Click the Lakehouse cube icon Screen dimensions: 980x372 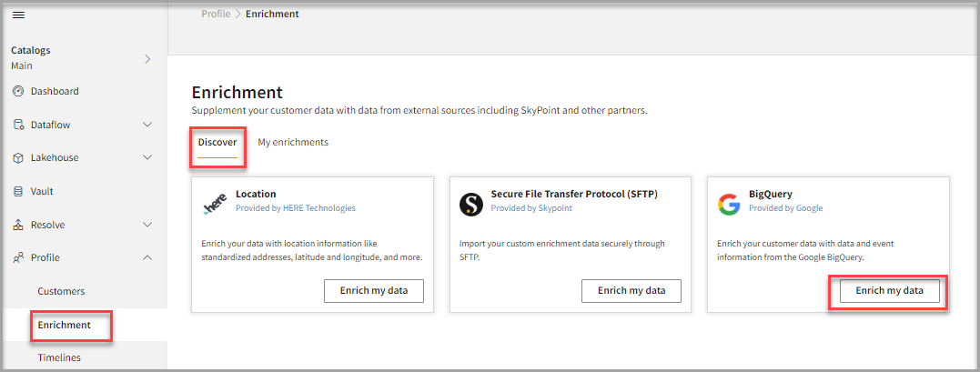(18, 158)
